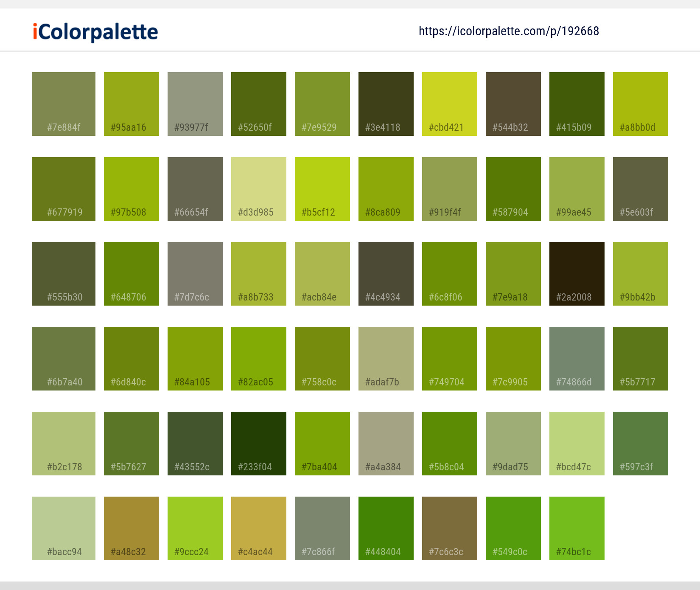Select swatch #7e9a18
The width and height of the screenshot is (700, 590).
(513, 274)
